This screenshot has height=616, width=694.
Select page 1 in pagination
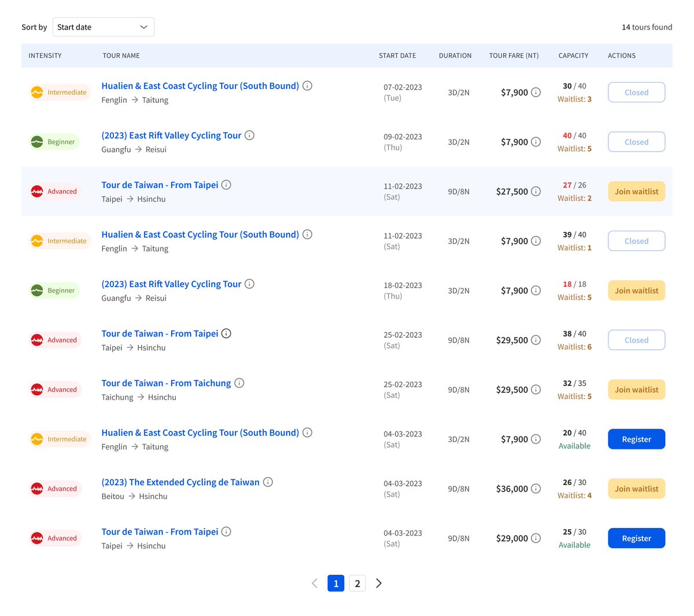(x=336, y=583)
